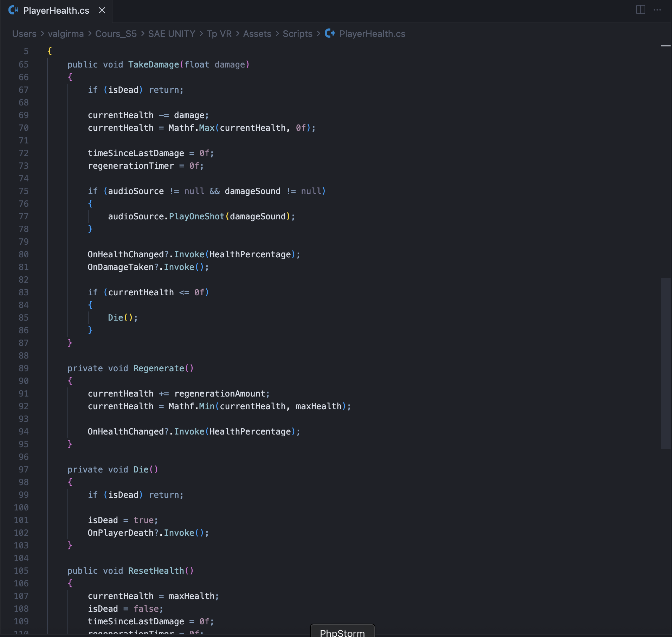Click line number 65 to select the line
The width and height of the screenshot is (672, 637).
click(x=23, y=64)
